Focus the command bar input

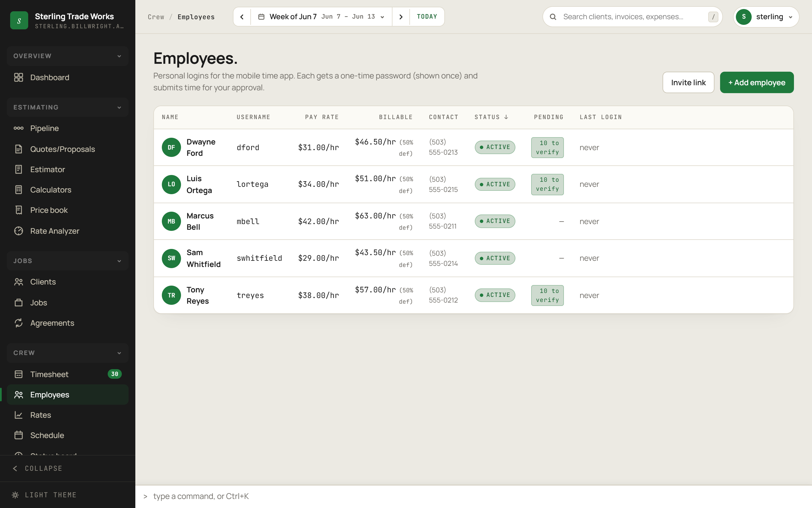(x=473, y=496)
